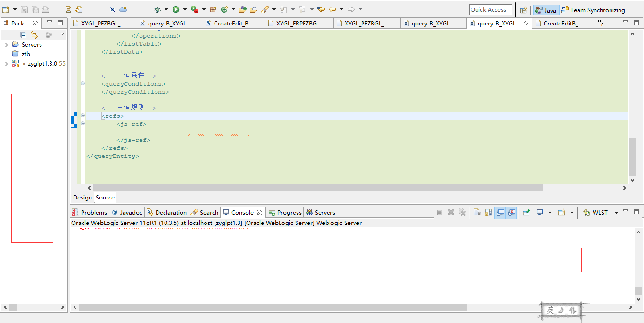The width and height of the screenshot is (644, 323).
Task: Click the Open Type icon
Action: (243, 9)
